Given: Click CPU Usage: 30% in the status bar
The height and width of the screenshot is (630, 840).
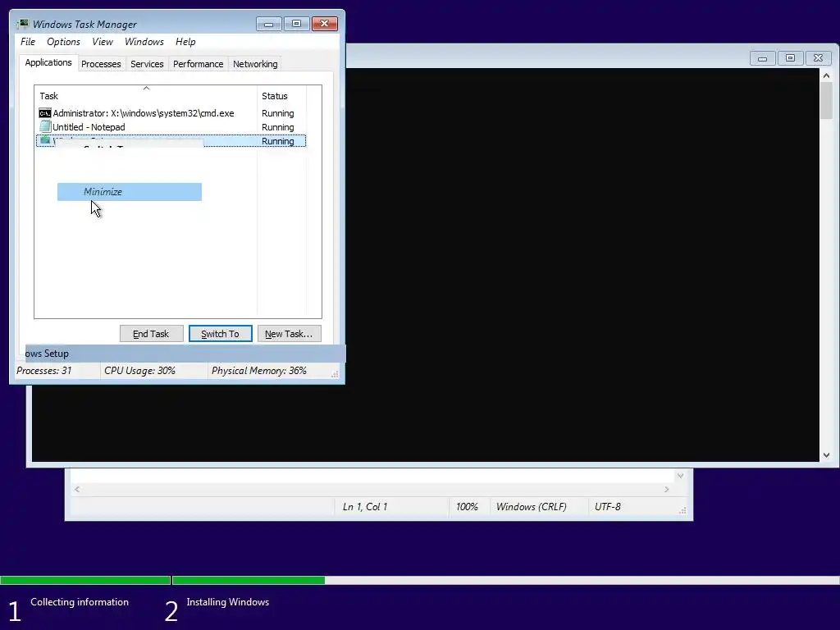Looking at the screenshot, I should click(139, 371).
